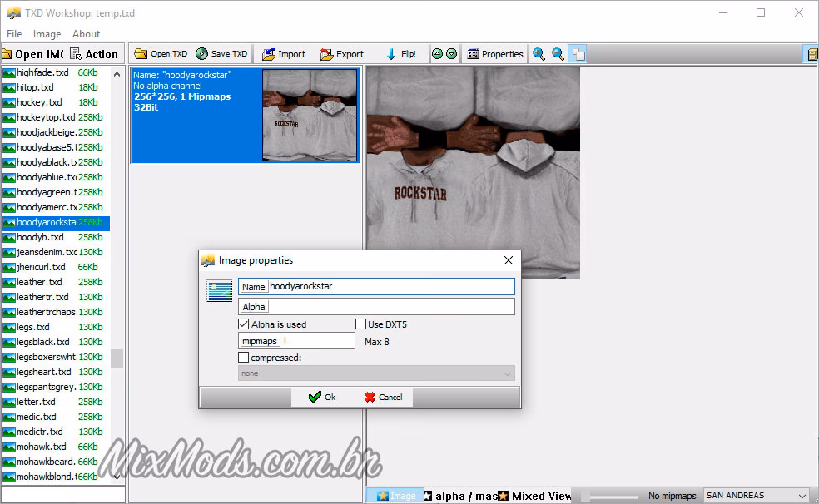The height and width of the screenshot is (504, 819).
Task: Expand the SAN ANDREAS game dropdown
Action: [x=757, y=495]
